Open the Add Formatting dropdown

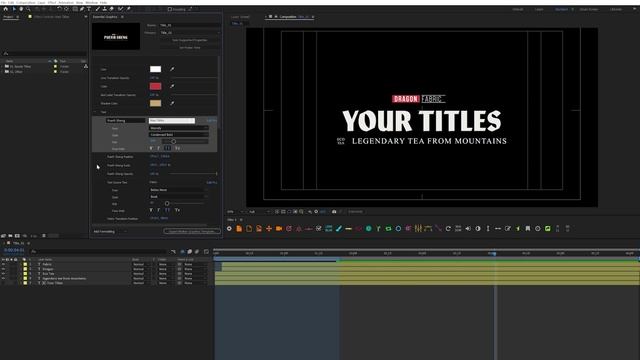[x=110, y=231]
